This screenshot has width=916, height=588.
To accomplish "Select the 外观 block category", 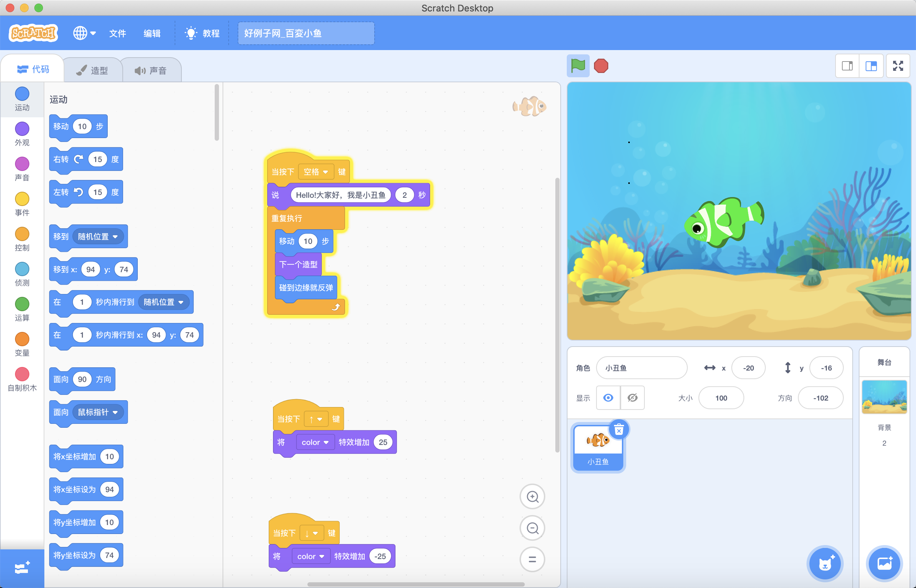I will [x=22, y=134].
